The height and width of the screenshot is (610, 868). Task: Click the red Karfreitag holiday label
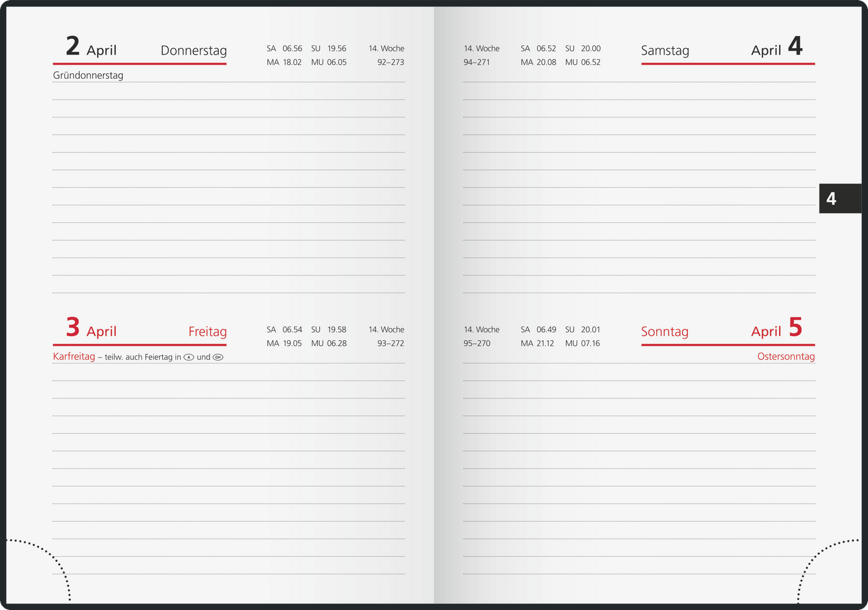coord(74,357)
